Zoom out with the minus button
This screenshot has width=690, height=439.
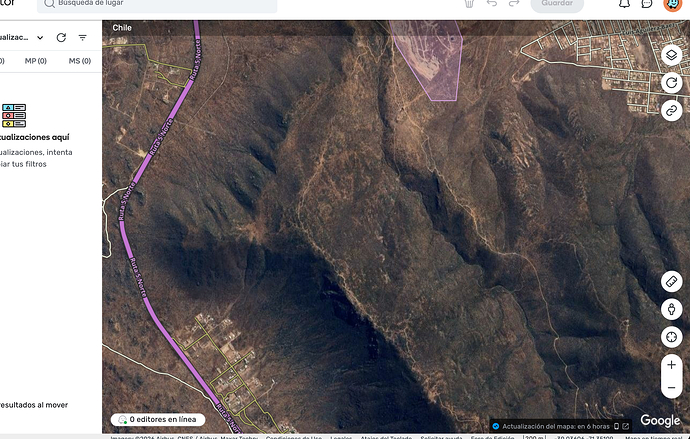671,389
